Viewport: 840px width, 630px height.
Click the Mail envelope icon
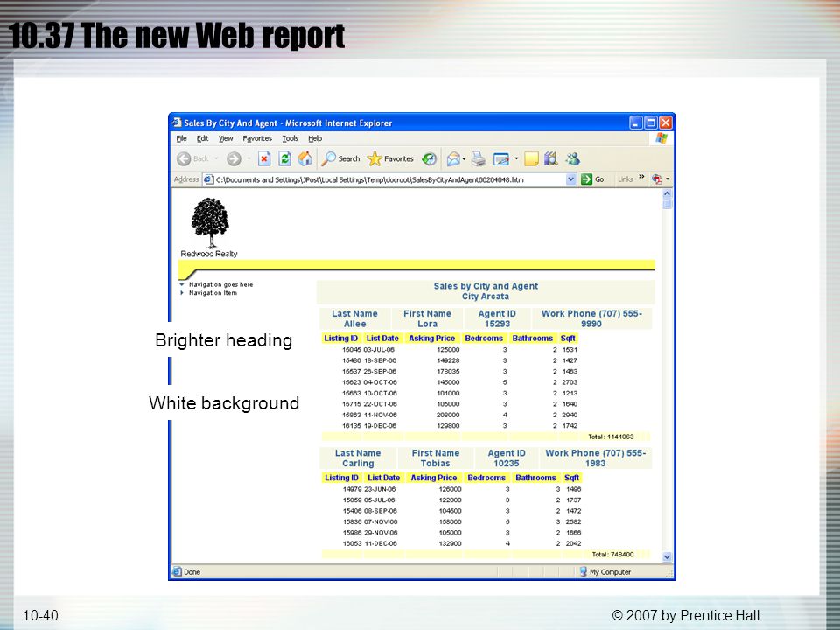(x=453, y=158)
